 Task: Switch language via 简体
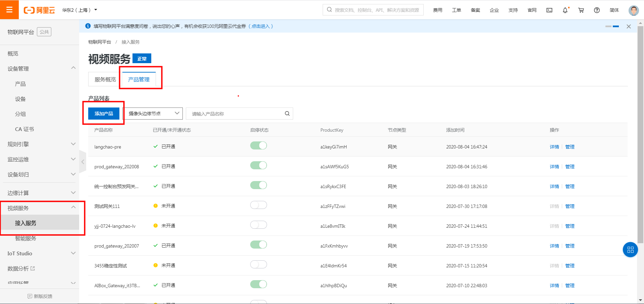coord(614,10)
